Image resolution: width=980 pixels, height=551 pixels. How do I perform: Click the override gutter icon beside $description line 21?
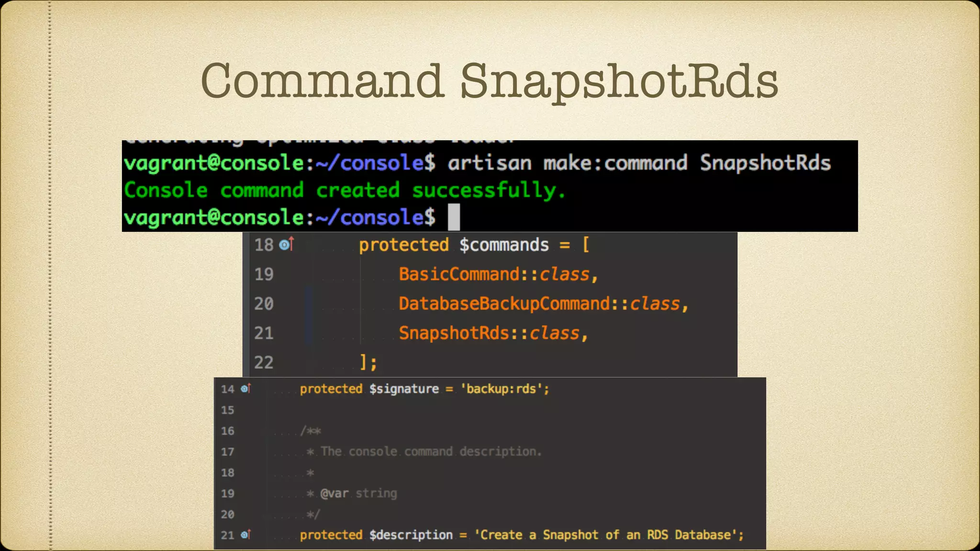pos(245,534)
